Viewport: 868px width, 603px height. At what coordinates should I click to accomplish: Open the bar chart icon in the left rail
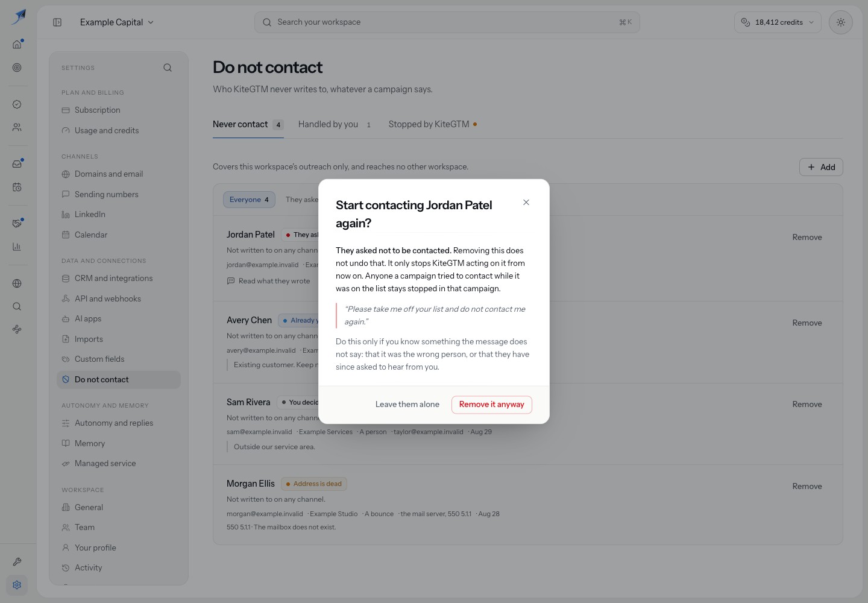[17, 247]
